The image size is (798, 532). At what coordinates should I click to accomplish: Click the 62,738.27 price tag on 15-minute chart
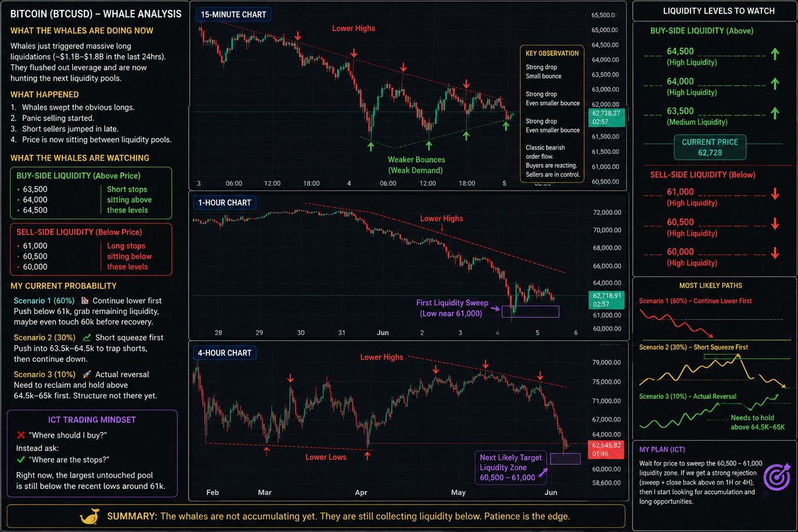606,118
